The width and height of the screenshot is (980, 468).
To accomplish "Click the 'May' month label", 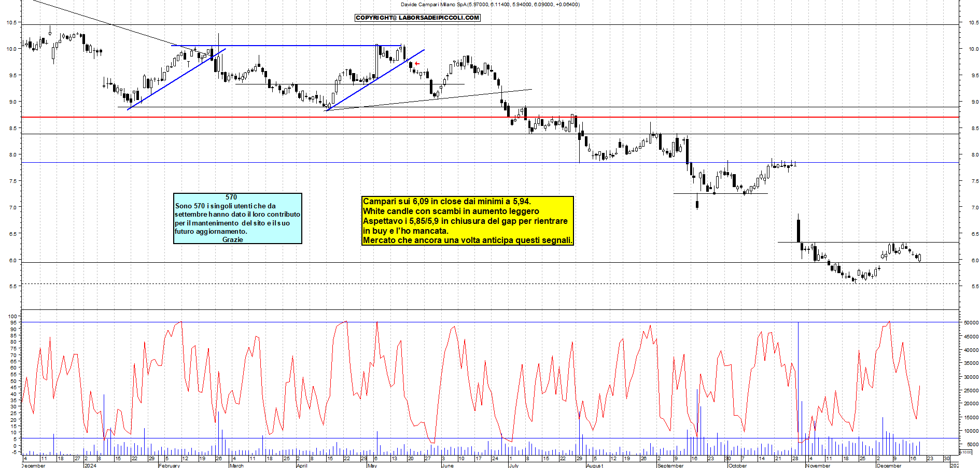I will pos(372,465).
